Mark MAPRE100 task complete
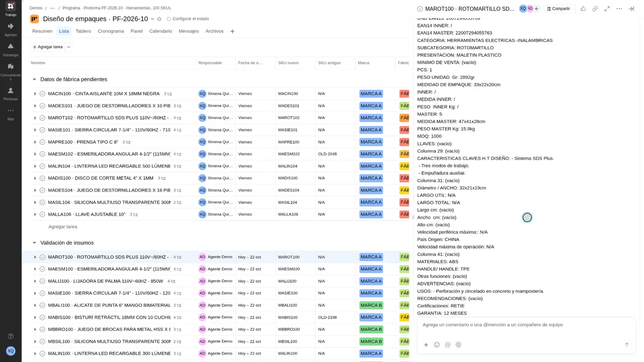Image resolution: width=644 pixels, height=362 pixels. coord(42,142)
